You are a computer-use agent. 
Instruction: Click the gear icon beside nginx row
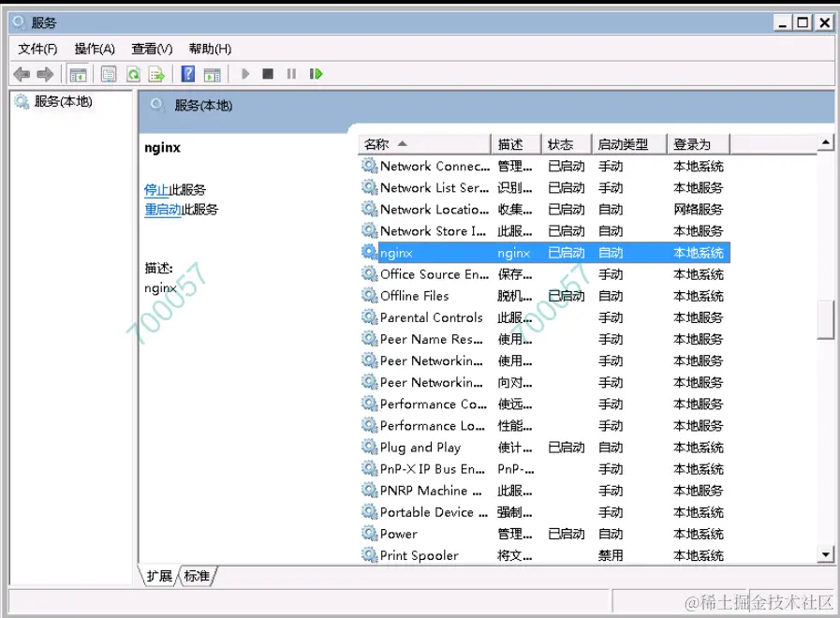pyautogui.click(x=369, y=252)
